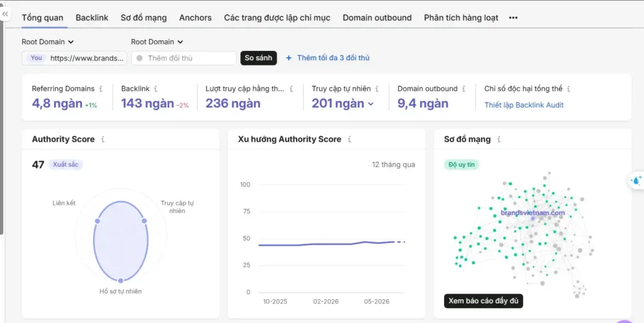Collapse the sidebar with double-chevron icon
644x323 pixels.
(x=5, y=14)
